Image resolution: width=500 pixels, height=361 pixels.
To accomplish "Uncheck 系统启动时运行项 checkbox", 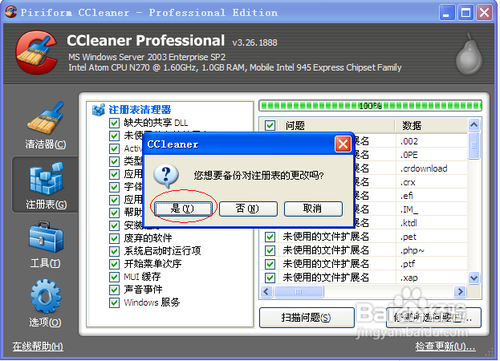I will point(114,251).
